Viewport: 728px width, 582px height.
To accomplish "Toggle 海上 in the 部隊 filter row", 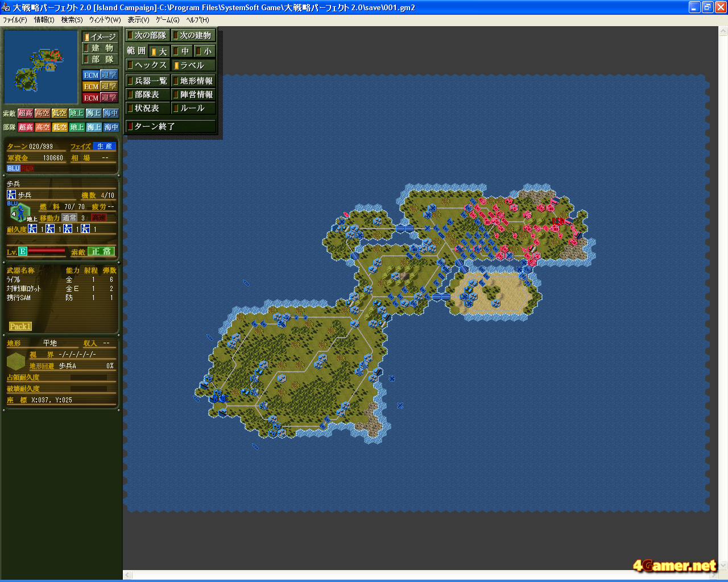I will pos(94,127).
